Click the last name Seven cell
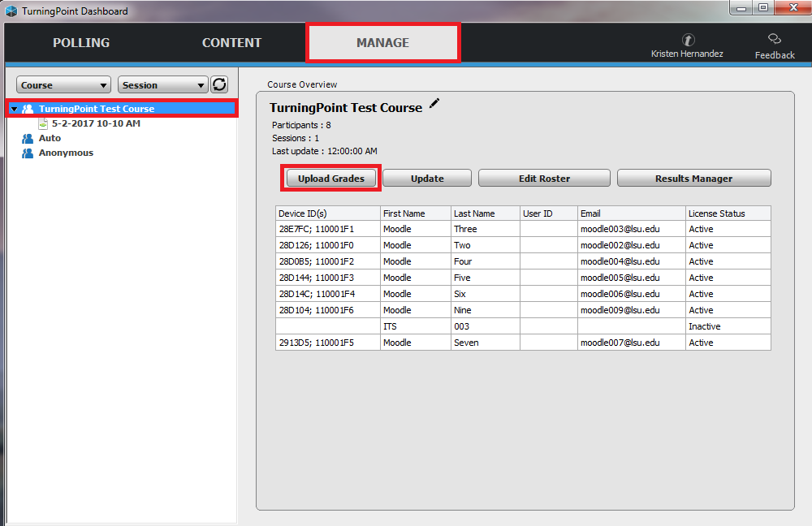This screenshot has height=526, width=812. coord(486,343)
